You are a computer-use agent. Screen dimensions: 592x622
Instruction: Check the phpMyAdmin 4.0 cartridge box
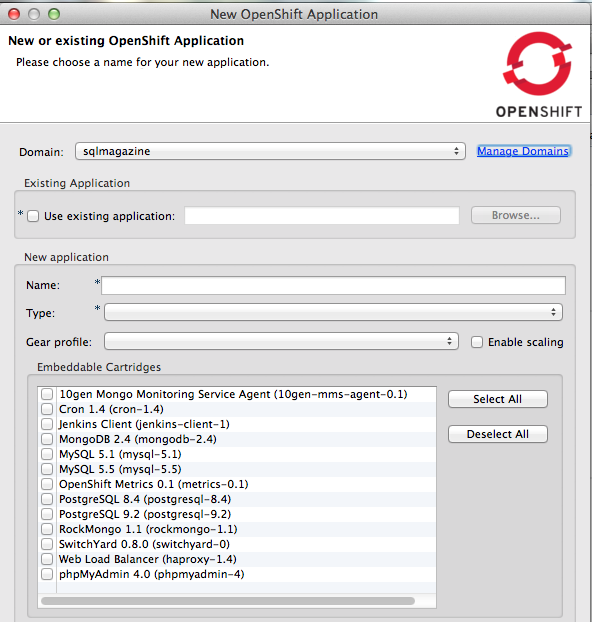(x=47, y=574)
